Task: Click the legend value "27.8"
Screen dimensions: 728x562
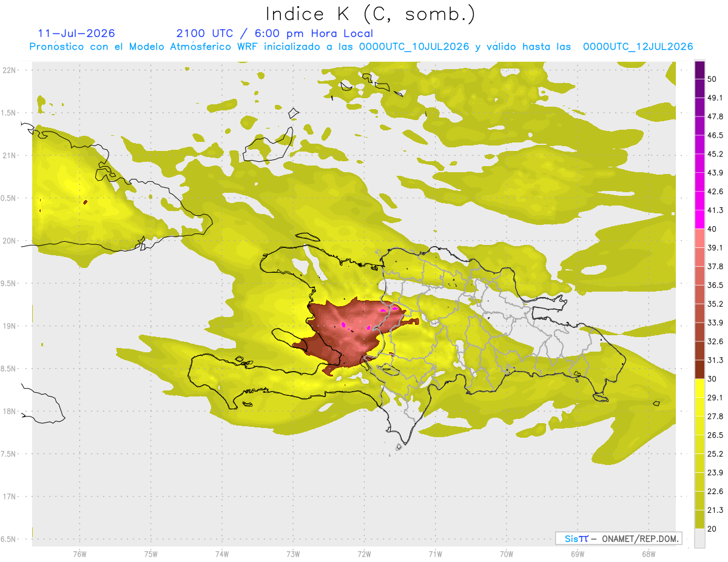Action: (x=716, y=416)
